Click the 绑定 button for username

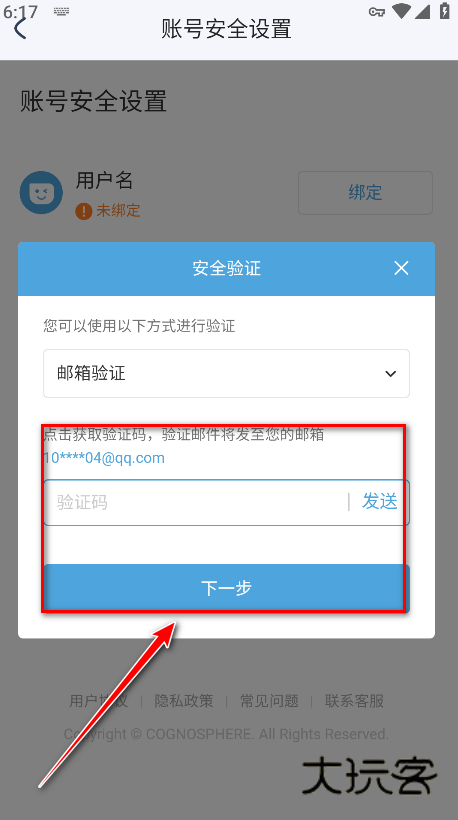365,192
